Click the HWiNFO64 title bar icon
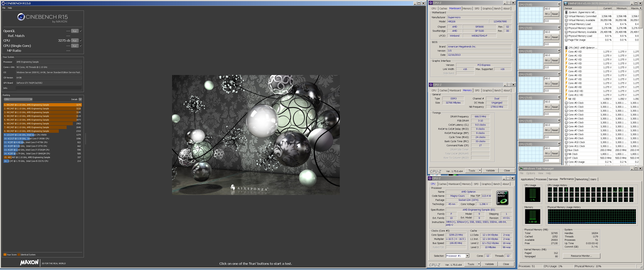Screen dimensions: 644x270 click(x=566, y=3)
